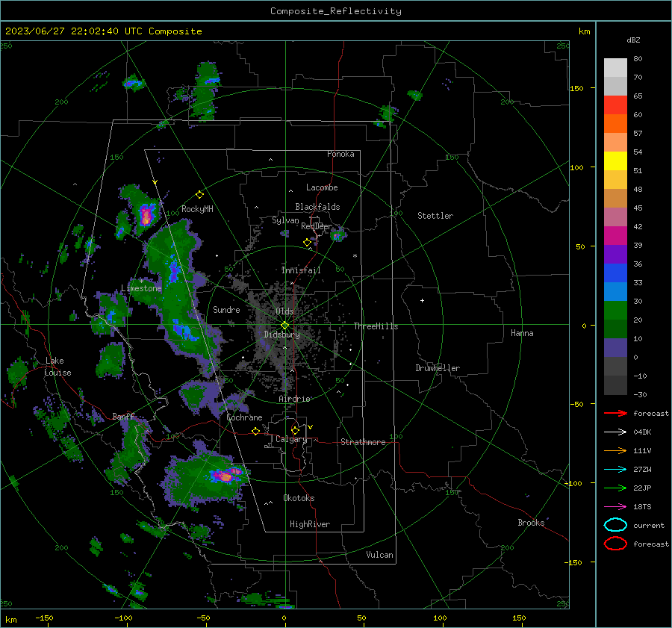Click the yellow radar-center diamond at Didsbury
Image resolution: width=672 pixels, height=628 pixels.
point(284,326)
